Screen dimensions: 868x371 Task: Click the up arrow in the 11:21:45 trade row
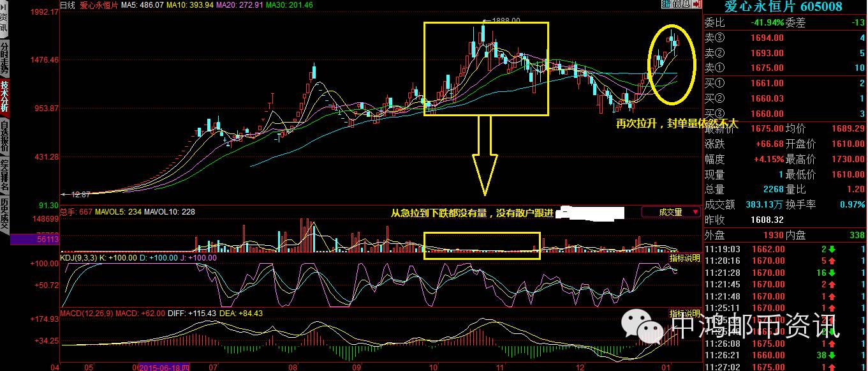pos(833,284)
